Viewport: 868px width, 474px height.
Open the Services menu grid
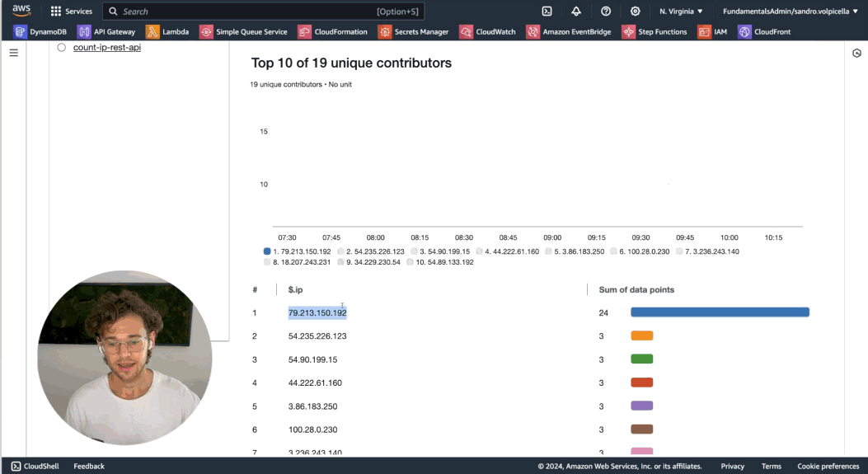pyautogui.click(x=71, y=11)
